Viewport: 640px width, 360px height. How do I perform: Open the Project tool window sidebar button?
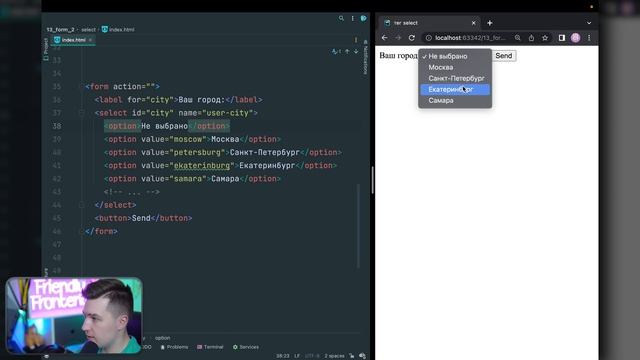click(46, 49)
